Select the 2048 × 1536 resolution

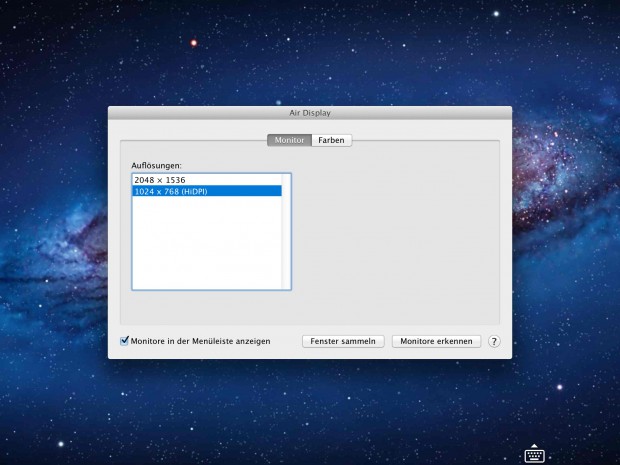pos(207,180)
